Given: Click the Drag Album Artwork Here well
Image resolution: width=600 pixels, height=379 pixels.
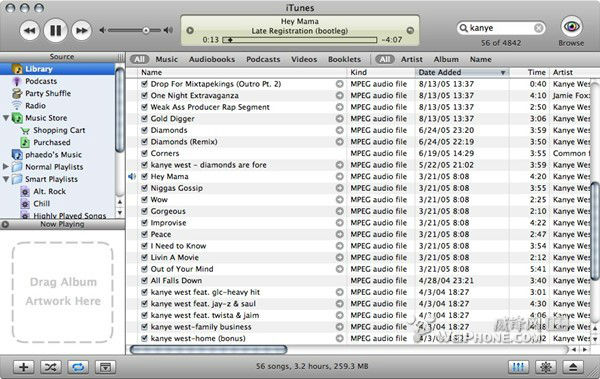Looking at the screenshot, I should (63, 292).
